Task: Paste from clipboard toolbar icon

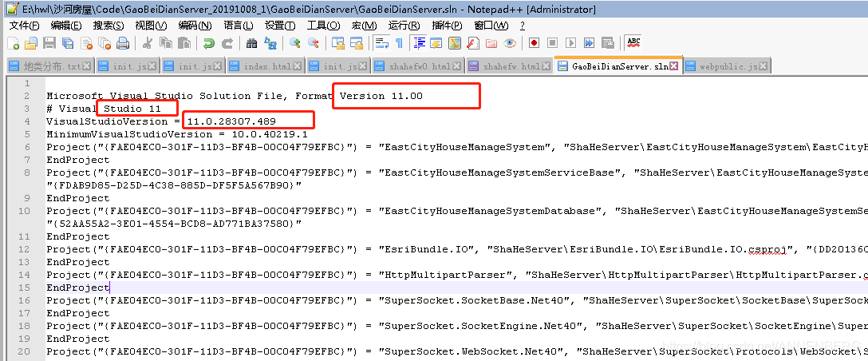Action: 184,43
